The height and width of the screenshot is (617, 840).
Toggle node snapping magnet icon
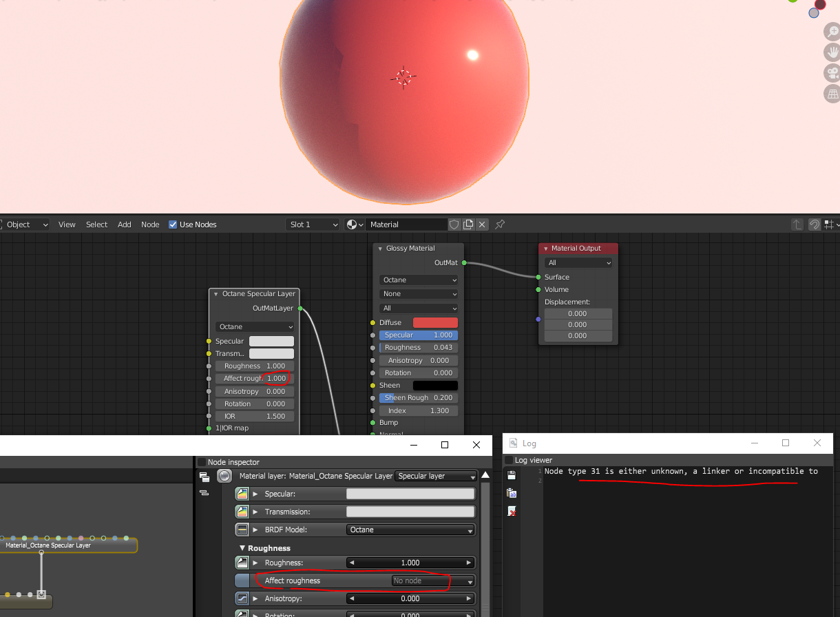pyautogui.click(x=814, y=224)
